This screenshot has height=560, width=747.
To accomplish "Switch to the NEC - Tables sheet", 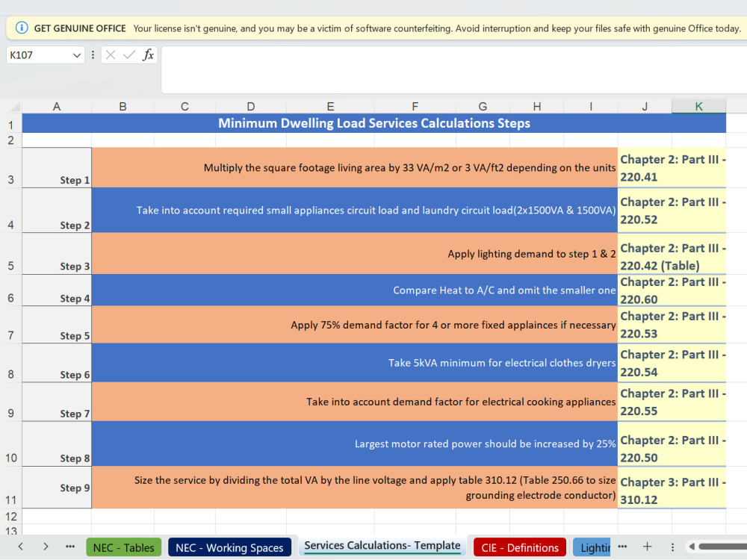I will [x=124, y=547].
